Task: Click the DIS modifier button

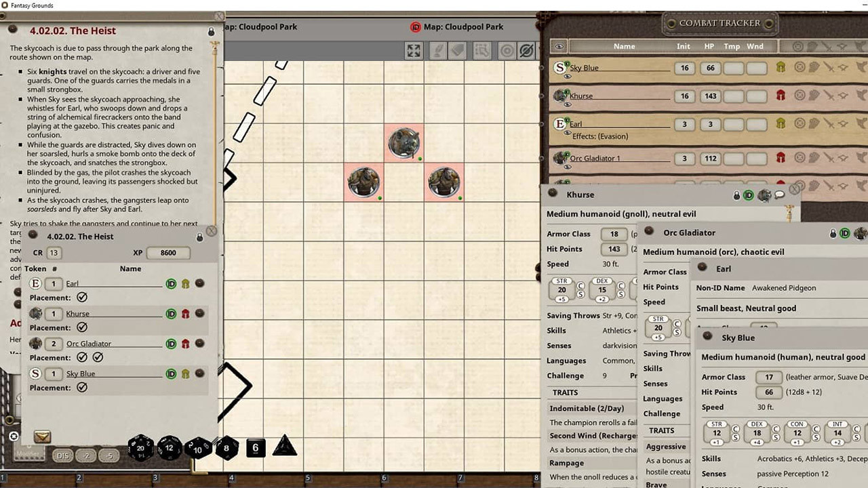Action: pos(63,455)
